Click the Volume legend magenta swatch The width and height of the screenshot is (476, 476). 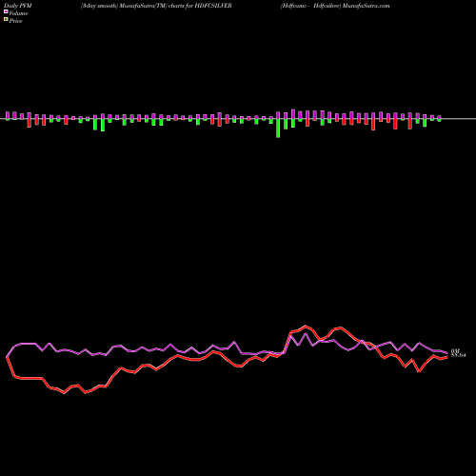pos(6,11)
